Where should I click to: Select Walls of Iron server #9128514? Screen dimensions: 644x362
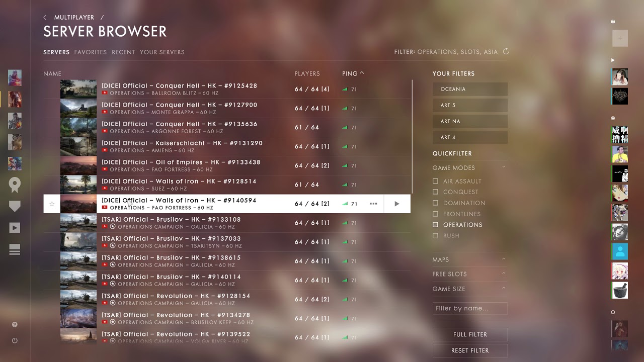(227, 185)
